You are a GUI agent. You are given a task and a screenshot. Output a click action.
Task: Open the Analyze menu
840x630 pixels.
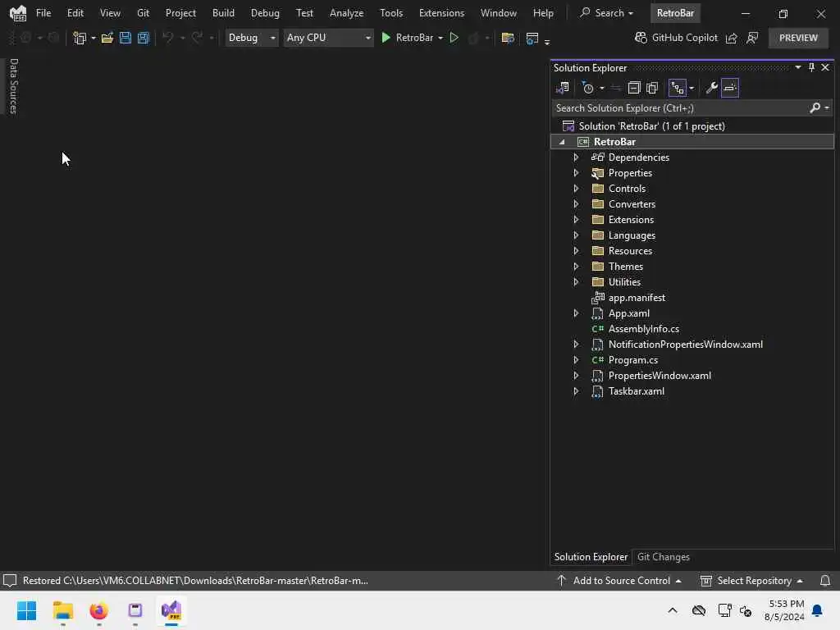click(347, 13)
